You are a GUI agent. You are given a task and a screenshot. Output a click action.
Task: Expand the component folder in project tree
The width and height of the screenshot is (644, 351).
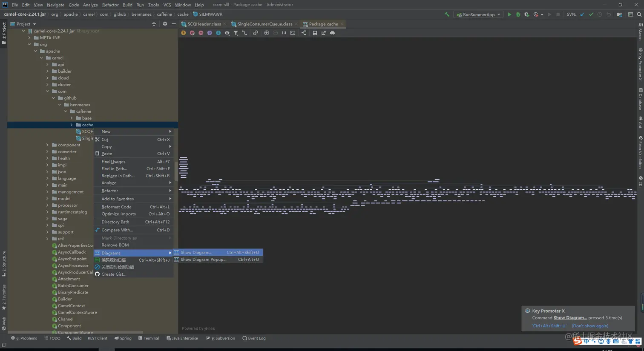tap(47, 145)
